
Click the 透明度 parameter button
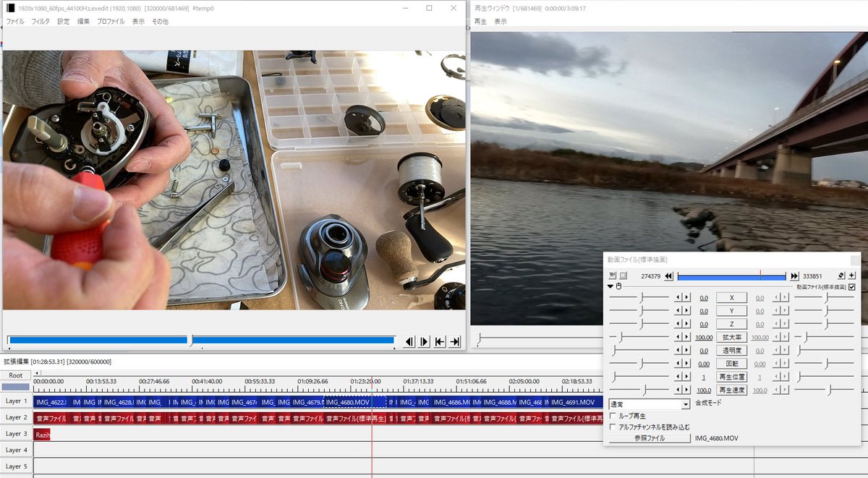pyautogui.click(x=731, y=351)
